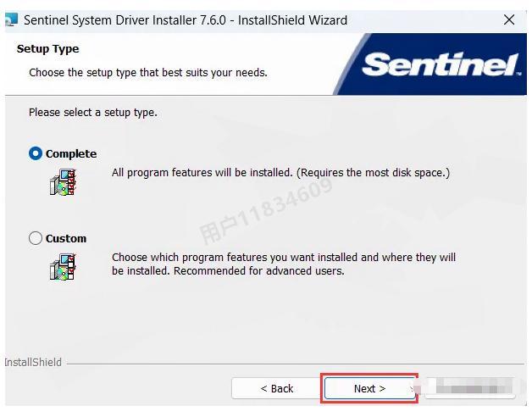Viewport: 532px width, 417px height.
Task: Return to previous page with Back button
Action: 276,388
